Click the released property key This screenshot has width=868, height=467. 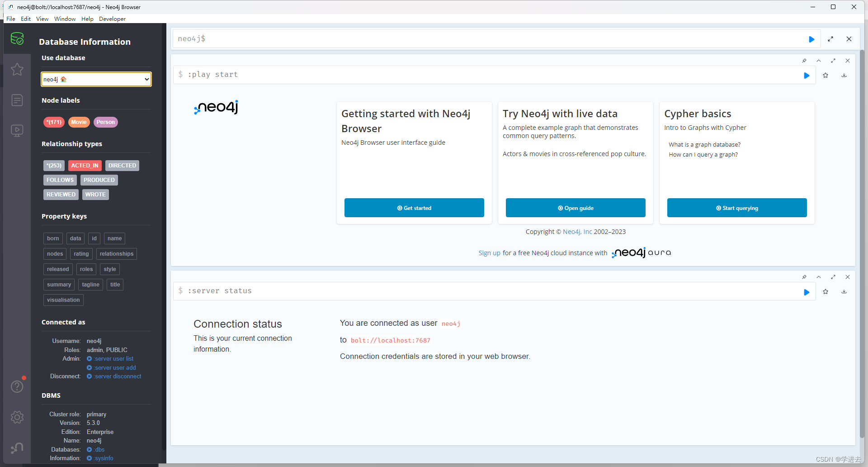[x=58, y=269]
